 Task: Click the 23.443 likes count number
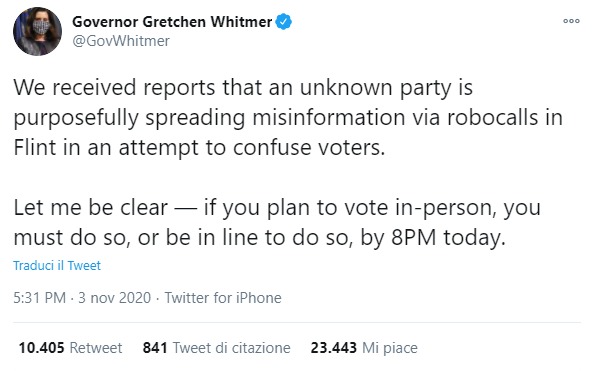point(333,348)
